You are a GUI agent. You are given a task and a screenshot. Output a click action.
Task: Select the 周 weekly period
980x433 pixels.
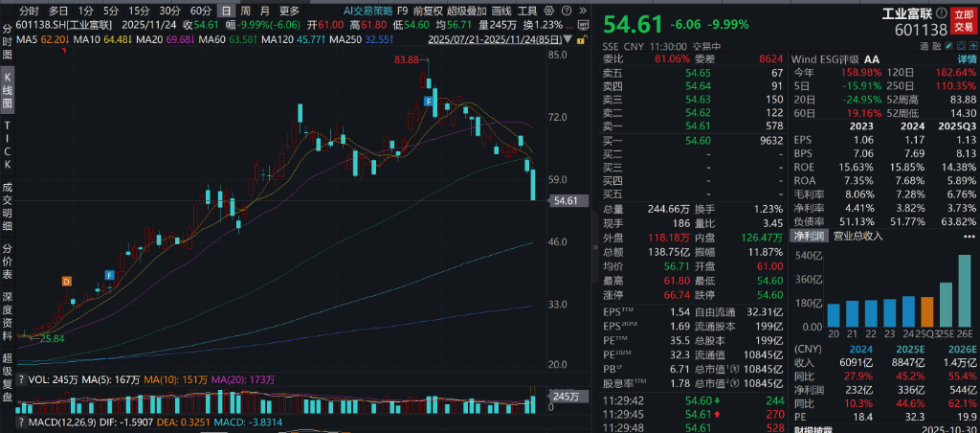click(x=246, y=11)
